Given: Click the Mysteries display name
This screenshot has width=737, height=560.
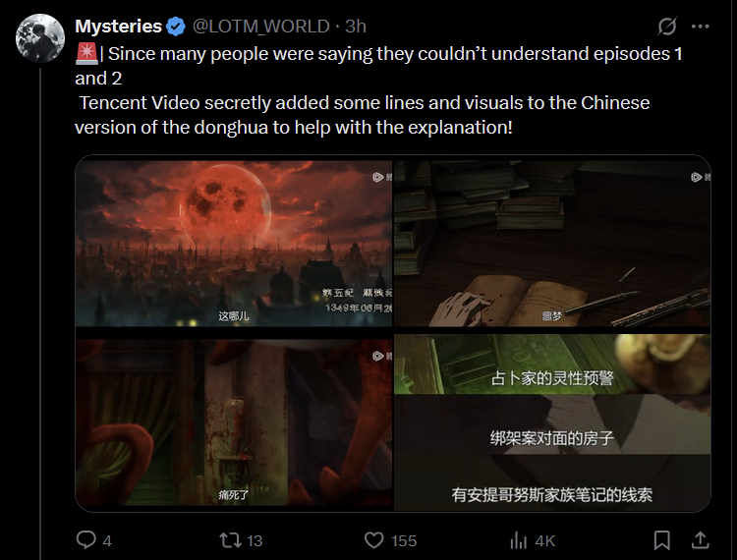Looking at the screenshot, I should click(119, 27).
